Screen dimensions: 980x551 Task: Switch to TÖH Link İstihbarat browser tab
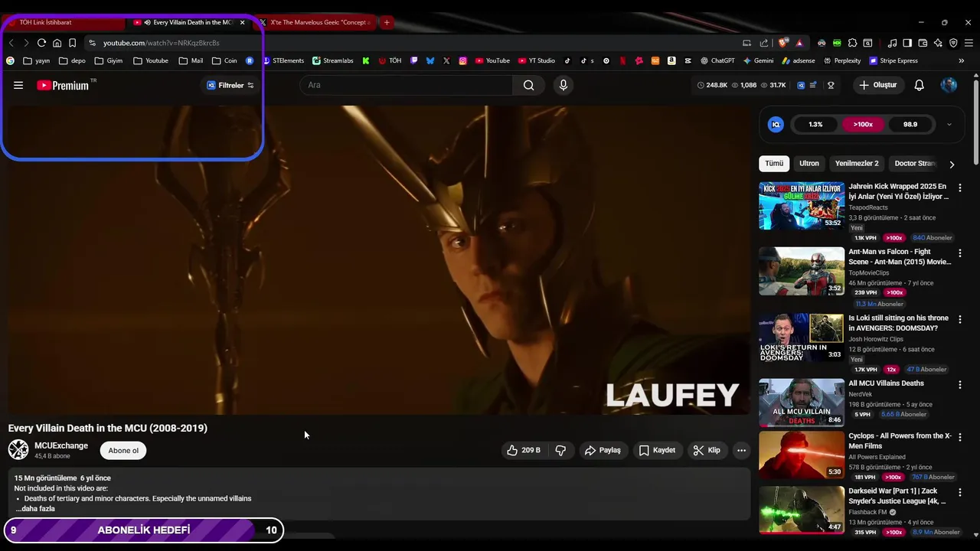coord(63,22)
